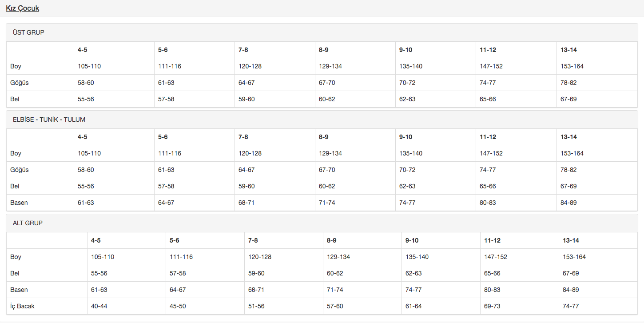Viewport: 644px width, 323px height.
Task: Click the İç Bacak 69-73 cell
Action: point(492,306)
